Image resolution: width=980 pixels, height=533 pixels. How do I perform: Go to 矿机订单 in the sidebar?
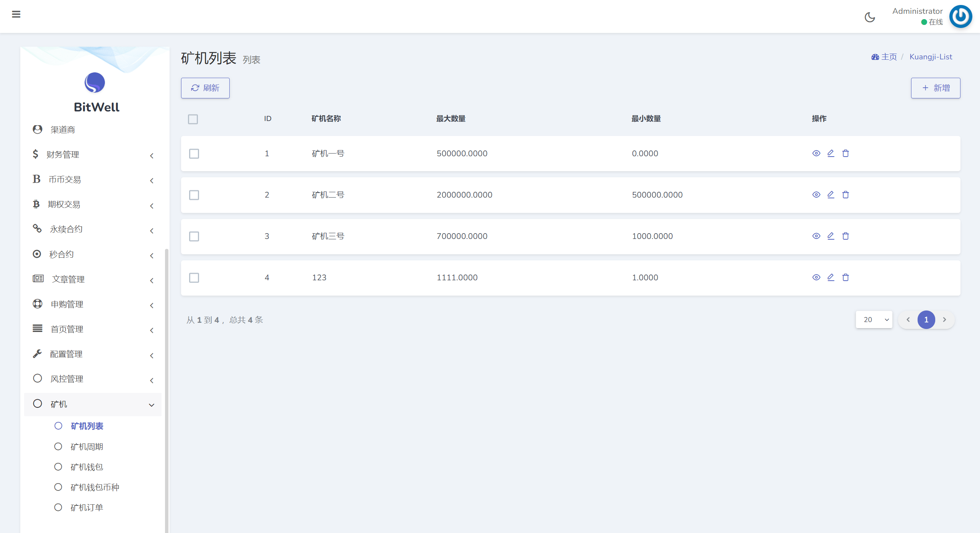(87, 508)
